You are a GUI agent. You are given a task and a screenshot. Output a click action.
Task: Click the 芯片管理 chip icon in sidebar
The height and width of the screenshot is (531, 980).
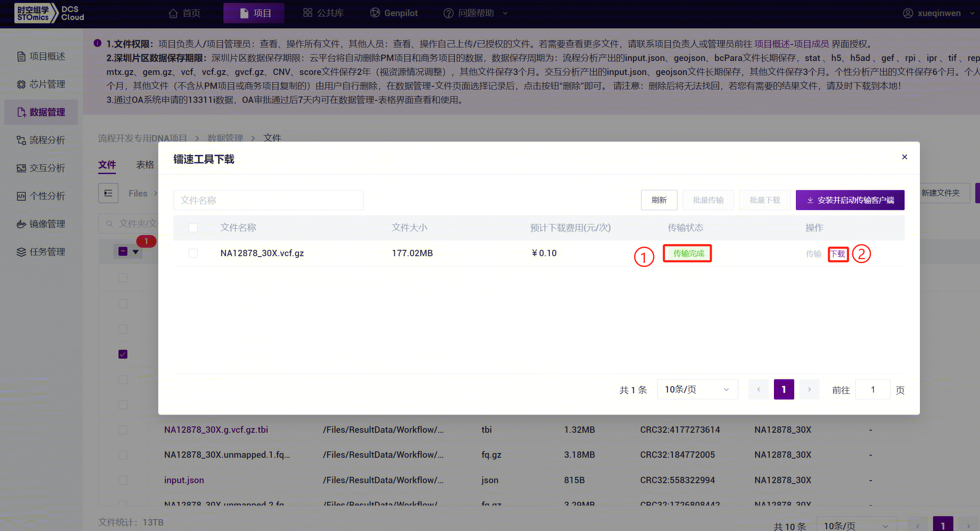tap(21, 84)
